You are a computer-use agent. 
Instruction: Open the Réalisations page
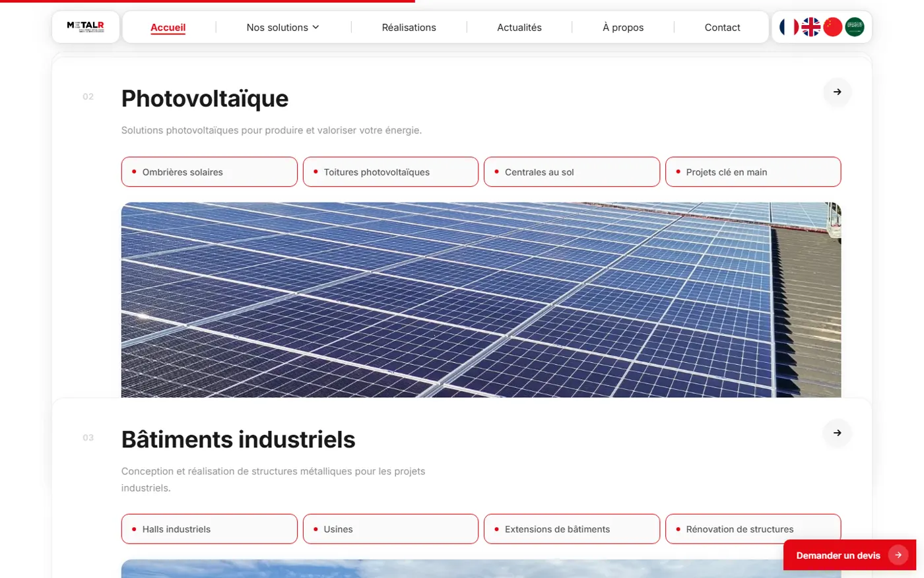click(409, 27)
